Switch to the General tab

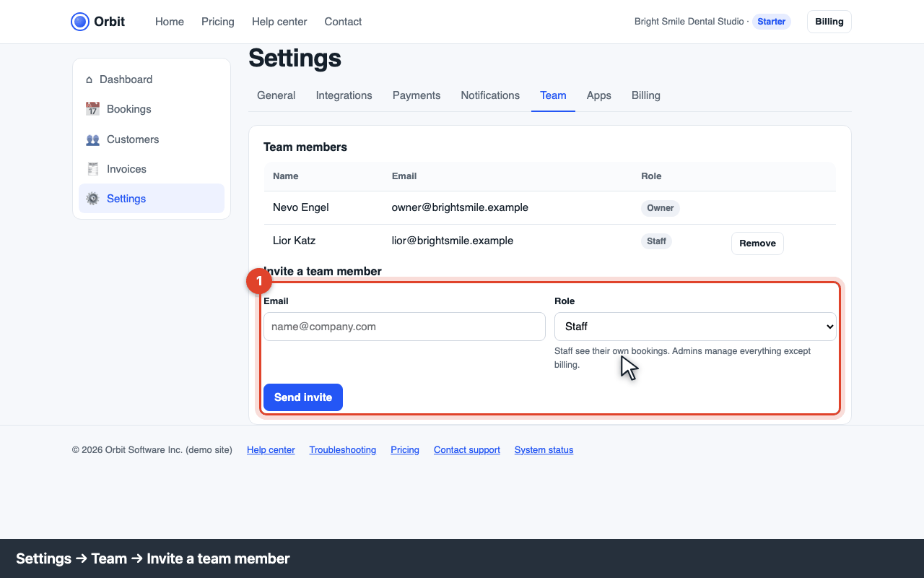pyautogui.click(x=276, y=95)
